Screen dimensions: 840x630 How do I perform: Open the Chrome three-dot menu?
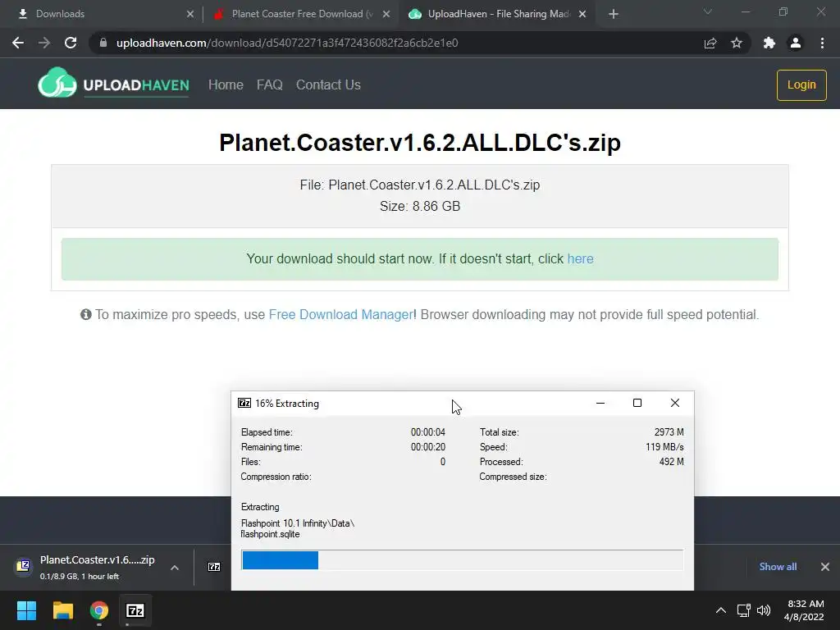coord(822,43)
